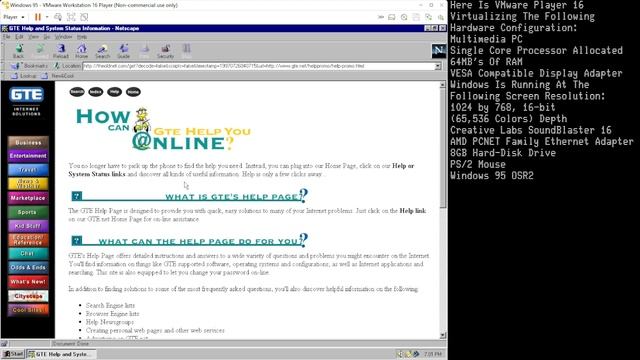Click the Print toolbar icon

coord(144,51)
